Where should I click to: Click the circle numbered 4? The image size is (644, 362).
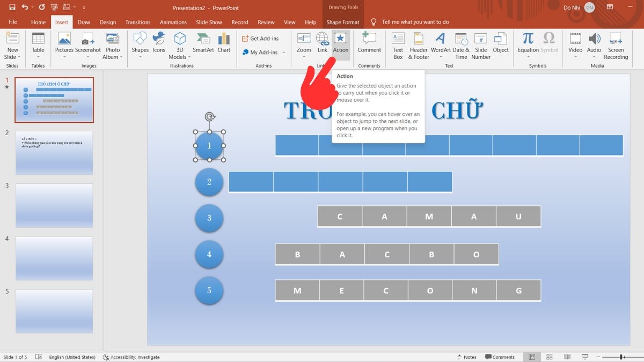click(x=209, y=254)
